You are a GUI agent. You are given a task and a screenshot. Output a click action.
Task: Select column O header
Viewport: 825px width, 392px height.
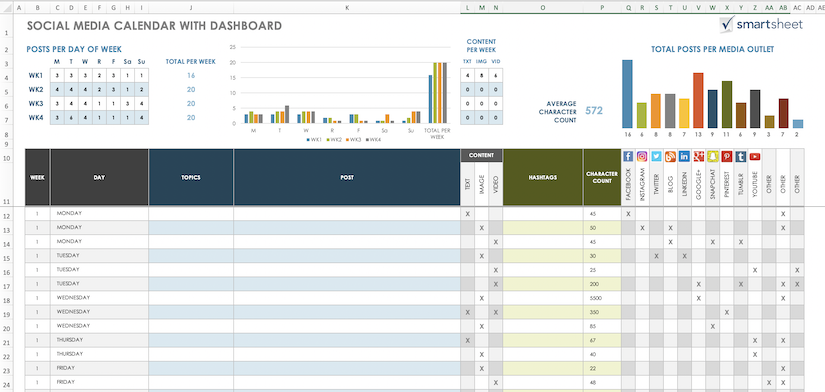(542, 8)
